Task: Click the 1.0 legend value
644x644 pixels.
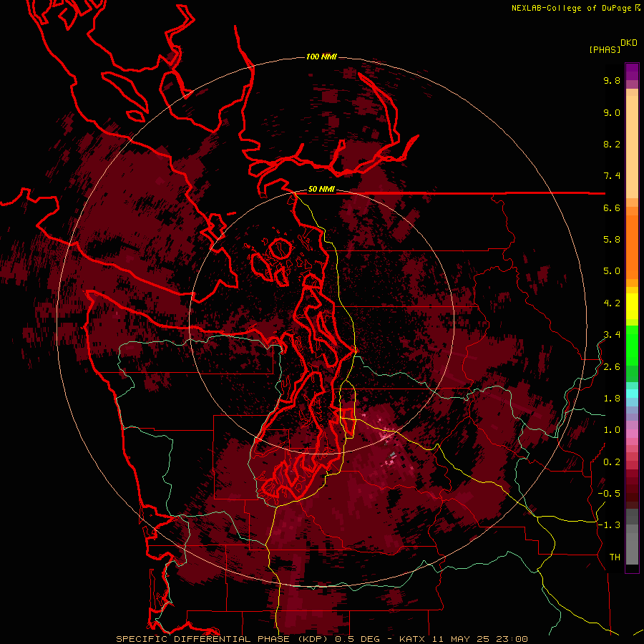Action: coord(612,430)
